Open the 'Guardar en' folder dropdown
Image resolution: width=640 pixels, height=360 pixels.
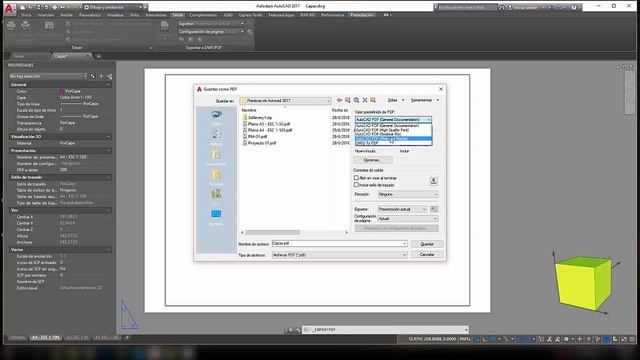[285, 100]
